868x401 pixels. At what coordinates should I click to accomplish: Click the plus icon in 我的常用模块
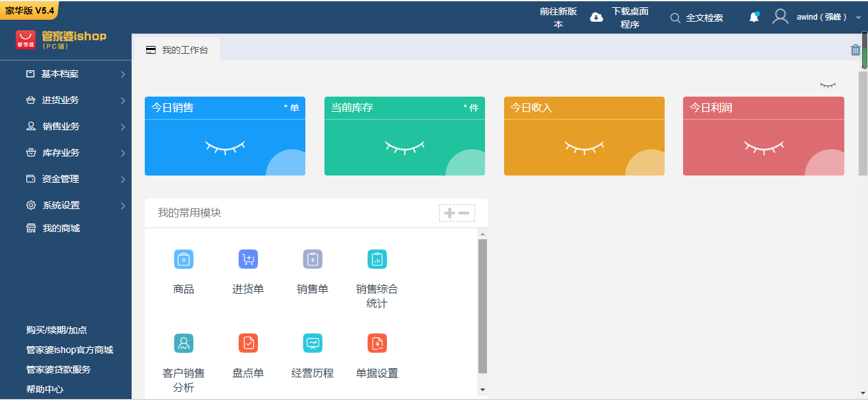(x=449, y=213)
